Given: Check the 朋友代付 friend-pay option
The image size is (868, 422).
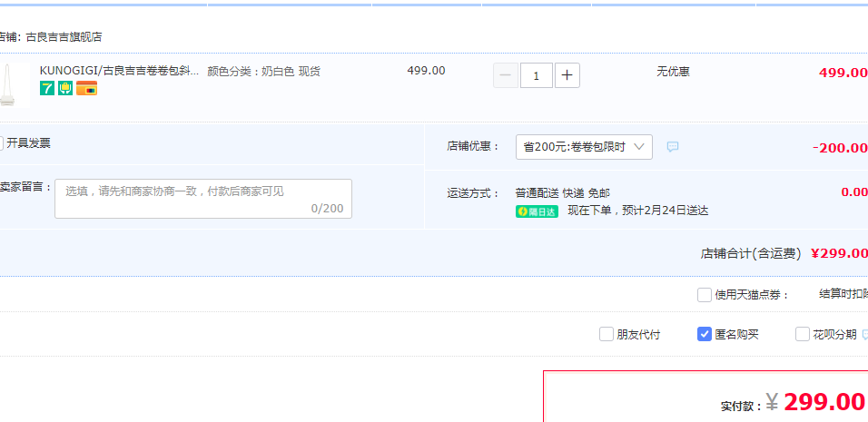Looking at the screenshot, I should (607, 334).
